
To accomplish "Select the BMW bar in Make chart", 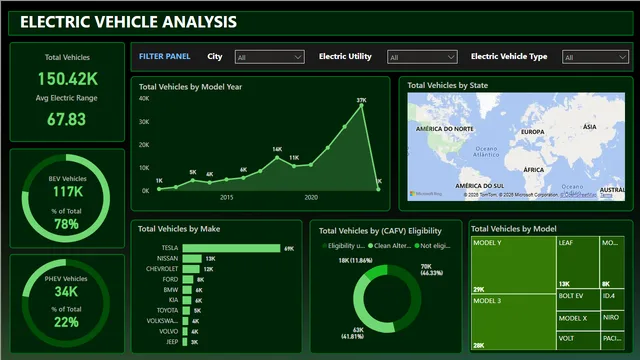I will click(187, 290).
